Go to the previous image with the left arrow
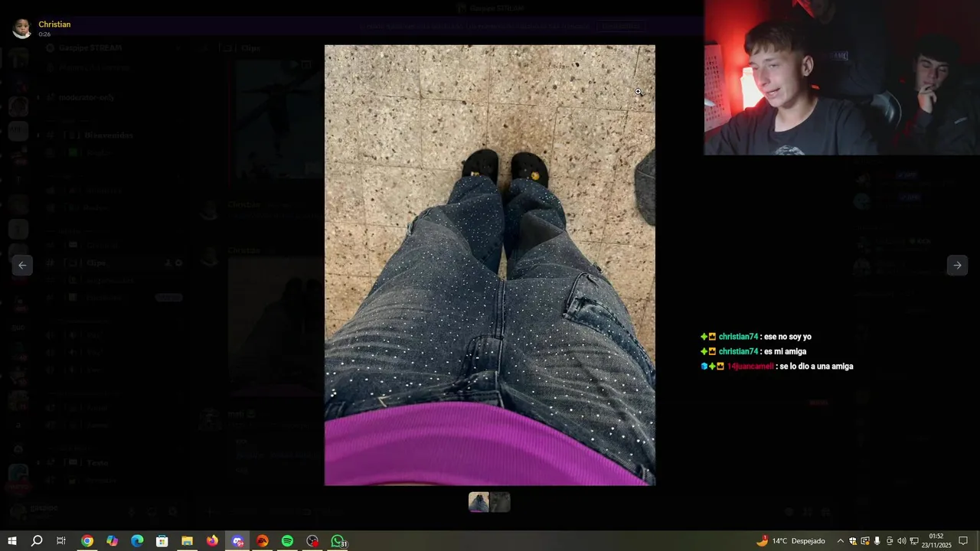 [22, 266]
